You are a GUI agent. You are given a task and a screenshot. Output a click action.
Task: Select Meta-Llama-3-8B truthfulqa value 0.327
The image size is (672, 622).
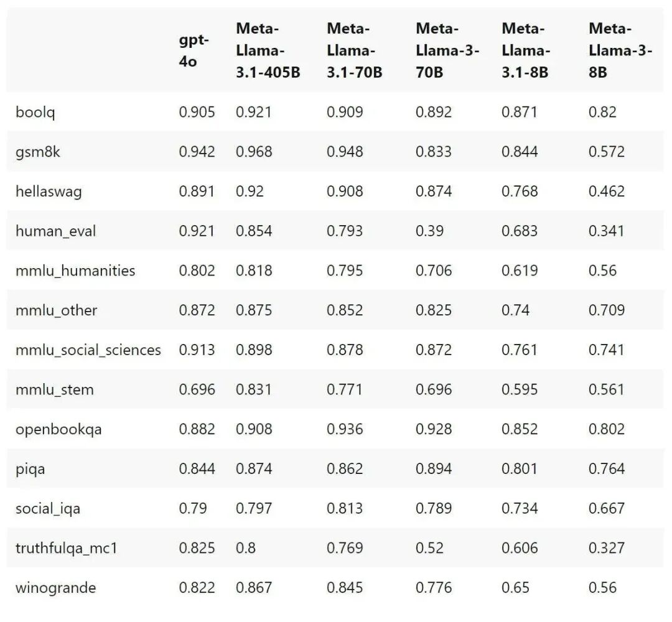click(607, 548)
